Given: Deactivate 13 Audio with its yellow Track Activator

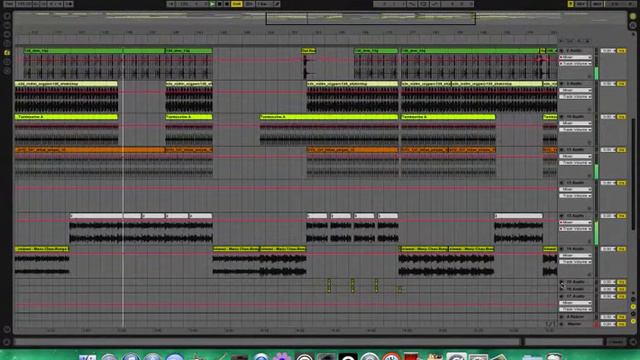Looking at the screenshot, I should [x=621, y=216].
